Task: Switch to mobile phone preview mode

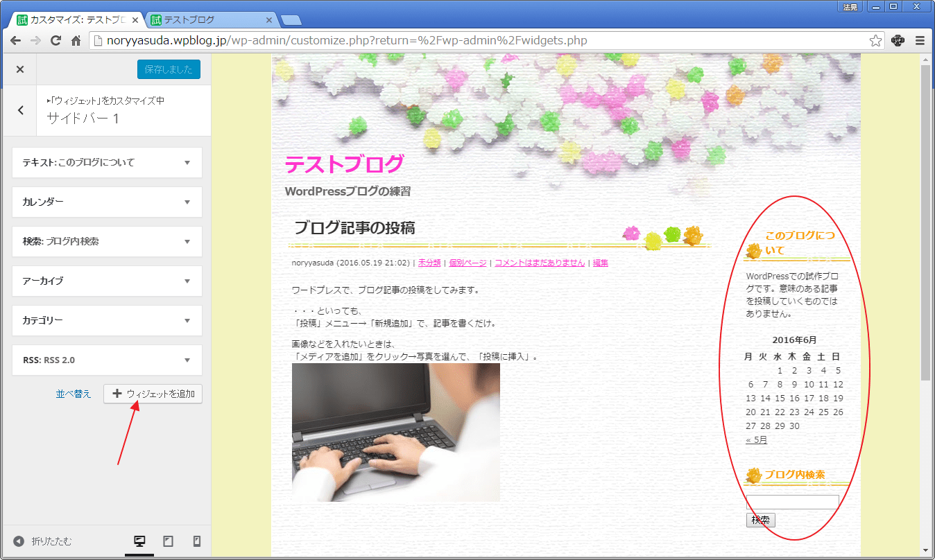Action: click(196, 541)
